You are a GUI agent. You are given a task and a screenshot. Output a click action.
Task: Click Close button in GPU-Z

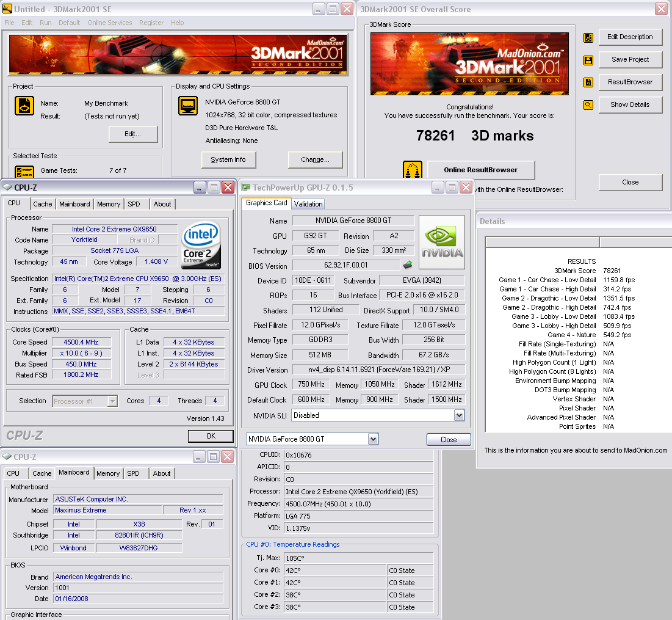(x=449, y=439)
